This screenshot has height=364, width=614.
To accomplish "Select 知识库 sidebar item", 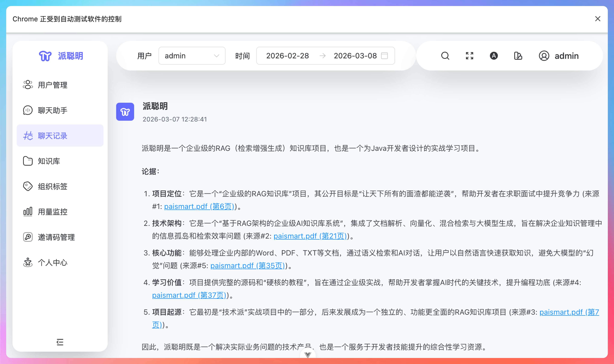I will pos(49,161).
